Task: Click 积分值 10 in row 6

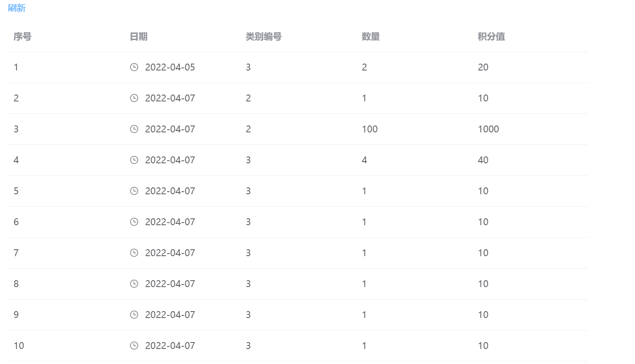Action: pos(483,222)
